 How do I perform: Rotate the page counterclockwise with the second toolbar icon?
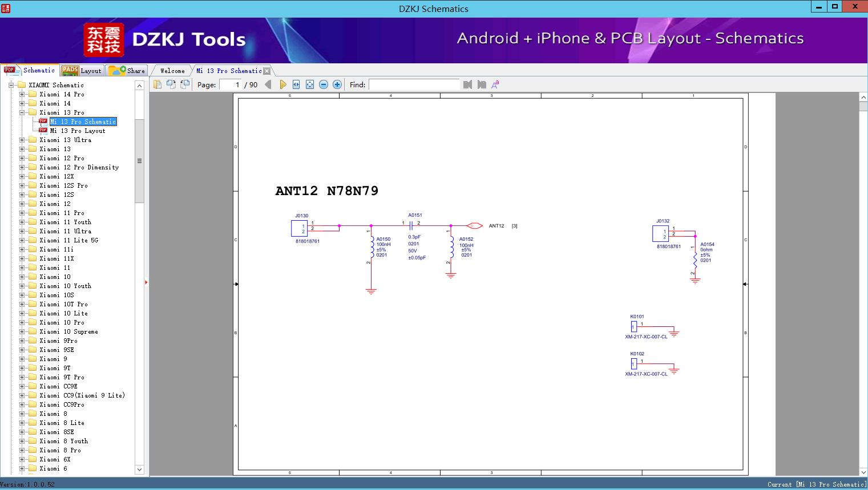[x=171, y=84]
